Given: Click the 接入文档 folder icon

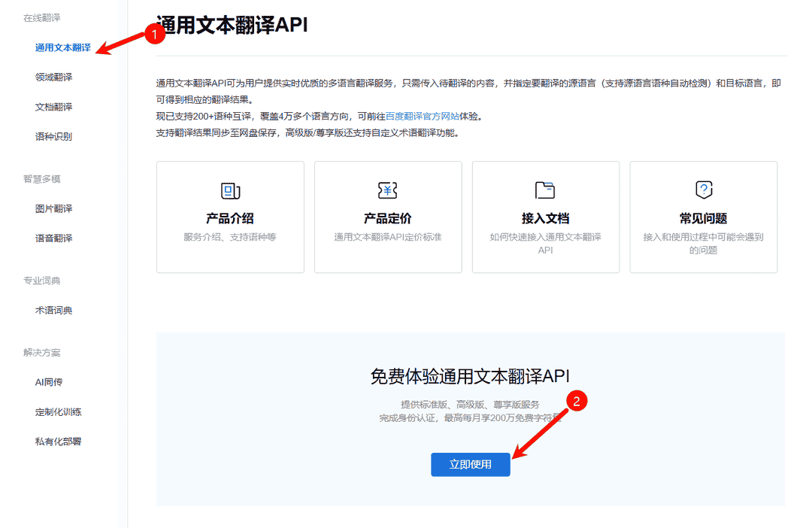Looking at the screenshot, I should (545, 190).
